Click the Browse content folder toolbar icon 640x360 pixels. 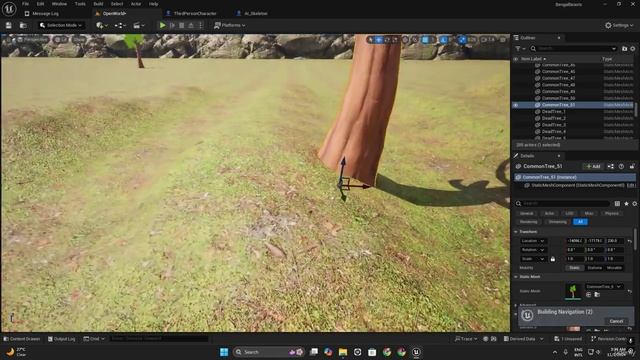23,25
